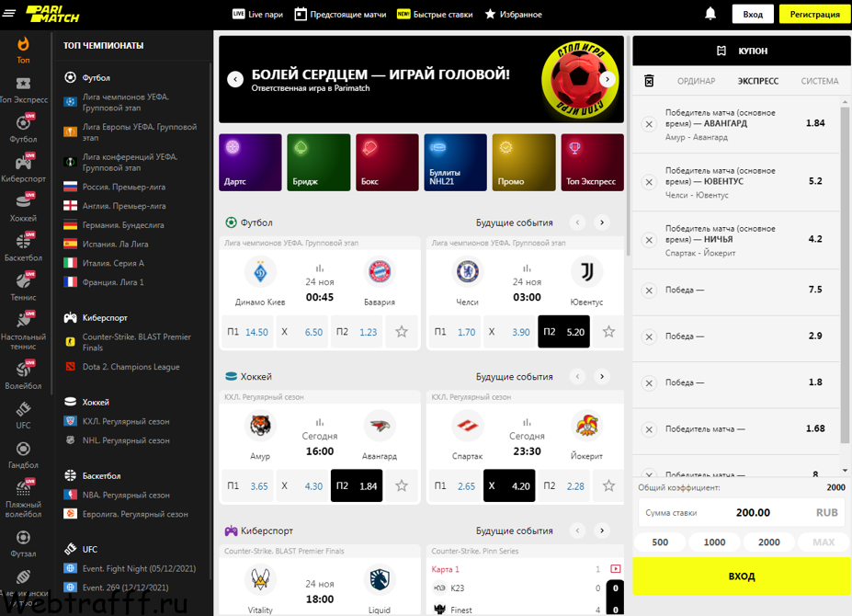Image resolution: width=852 pixels, height=616 pixels.
Task: Toggle П2 1.84 bet on Авангард
Action: [357, 485]
